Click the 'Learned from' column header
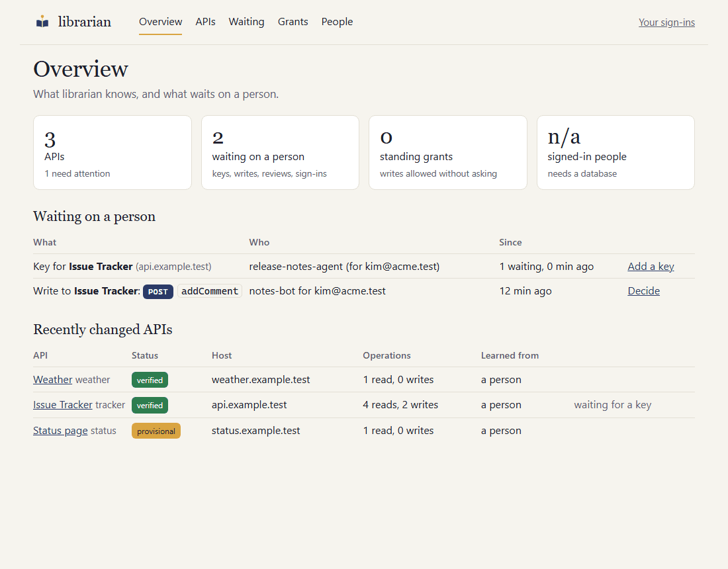 coord(510,355)
